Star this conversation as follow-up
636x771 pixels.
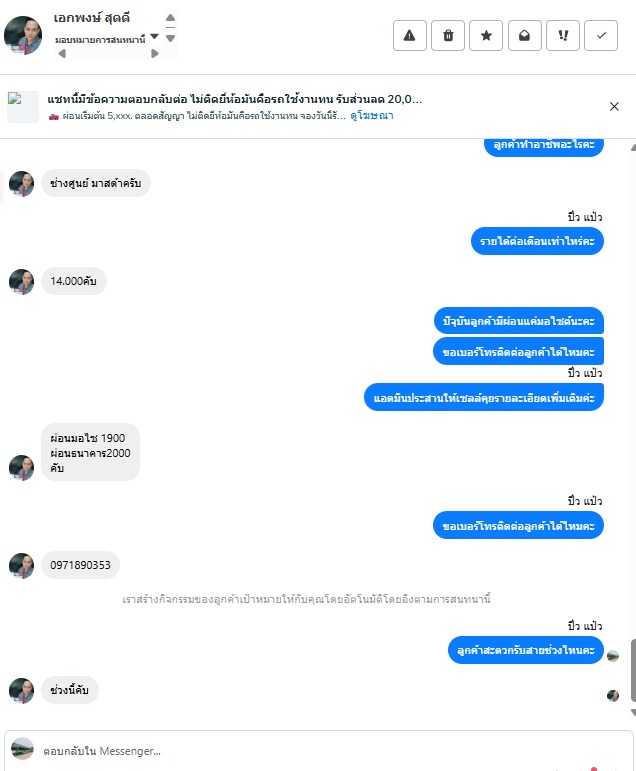[x=486, y=35]
